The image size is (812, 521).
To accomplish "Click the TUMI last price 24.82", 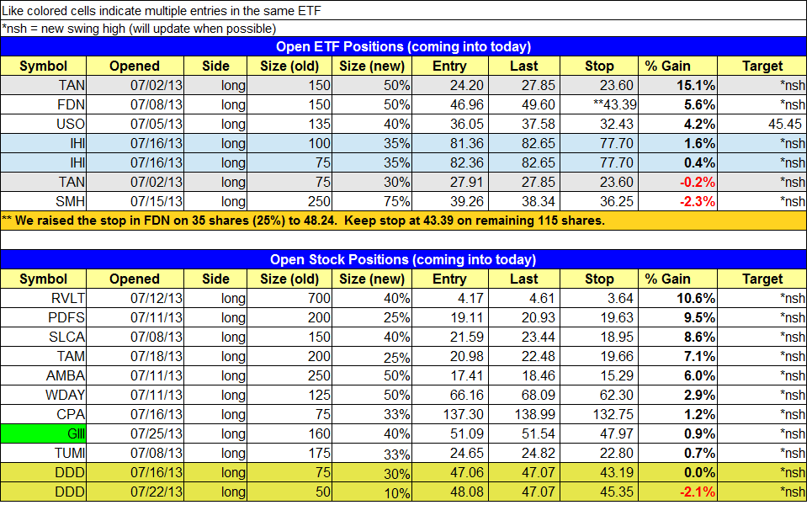I will coord(524,453).
